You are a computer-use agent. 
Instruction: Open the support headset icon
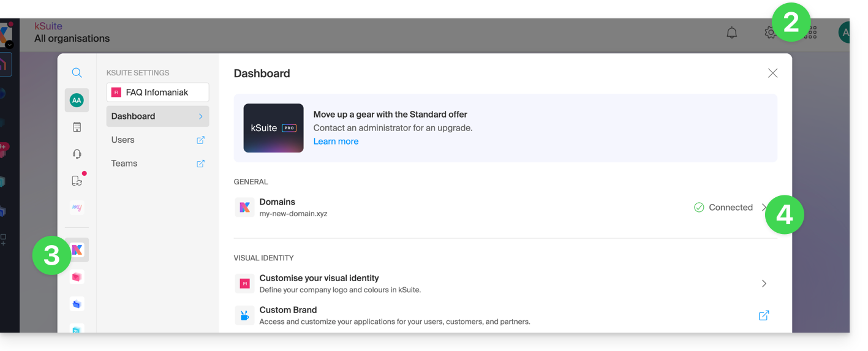(77, 154)
